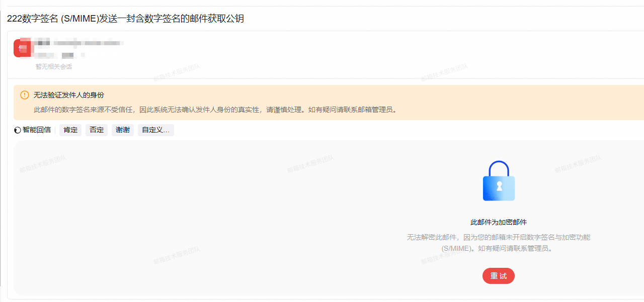Click the blue padlock encryption icon
Viewport: 644px width, 302px height.
[499, 181]
